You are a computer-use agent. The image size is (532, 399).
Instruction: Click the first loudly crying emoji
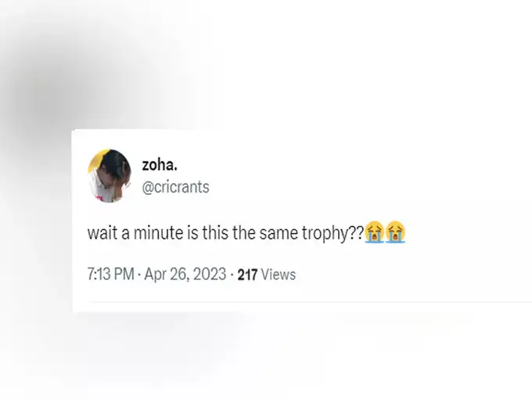pos(374,232)
